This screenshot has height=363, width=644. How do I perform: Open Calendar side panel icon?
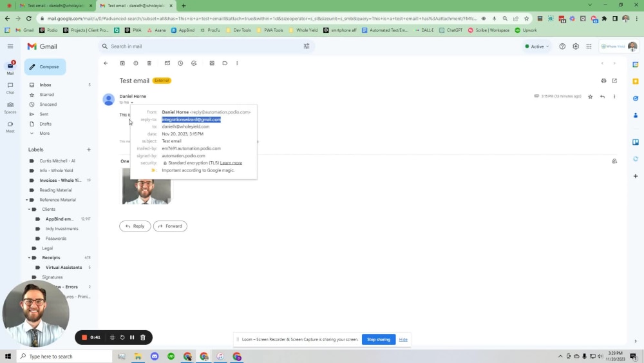(636, 64)
